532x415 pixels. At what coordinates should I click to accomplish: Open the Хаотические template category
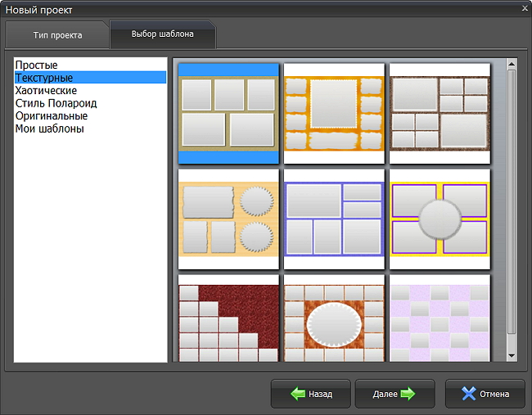pyautogui.click(x=46, y=90)
